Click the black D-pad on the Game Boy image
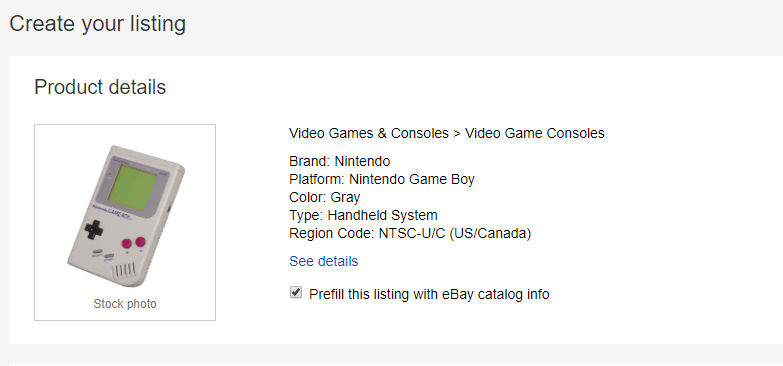783x366 pixels. tap(94, 229)
